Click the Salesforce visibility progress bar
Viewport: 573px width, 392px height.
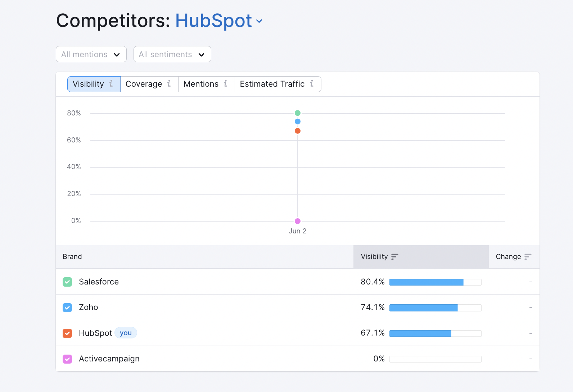click(x=435, y=282)
